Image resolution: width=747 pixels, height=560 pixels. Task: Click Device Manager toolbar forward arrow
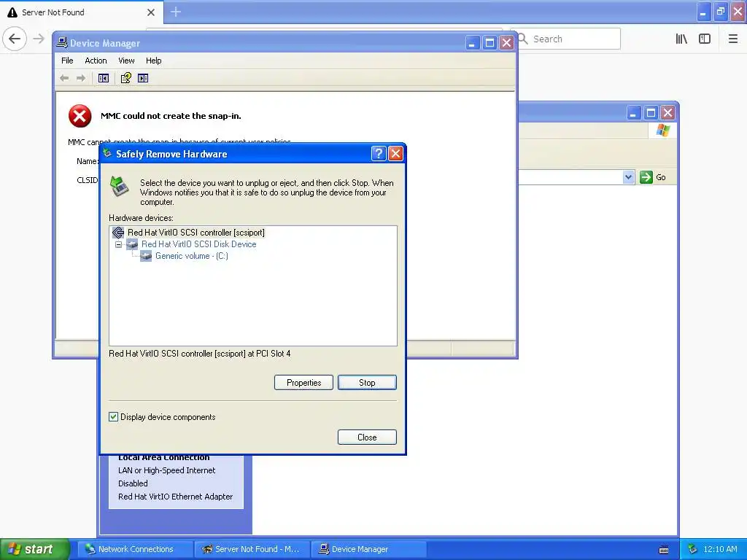coord(81,78)
